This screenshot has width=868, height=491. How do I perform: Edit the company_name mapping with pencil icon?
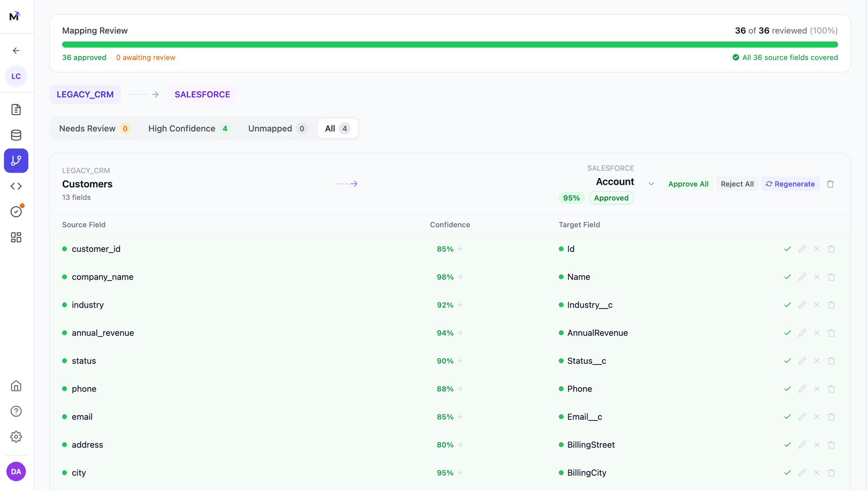[802, 277]
